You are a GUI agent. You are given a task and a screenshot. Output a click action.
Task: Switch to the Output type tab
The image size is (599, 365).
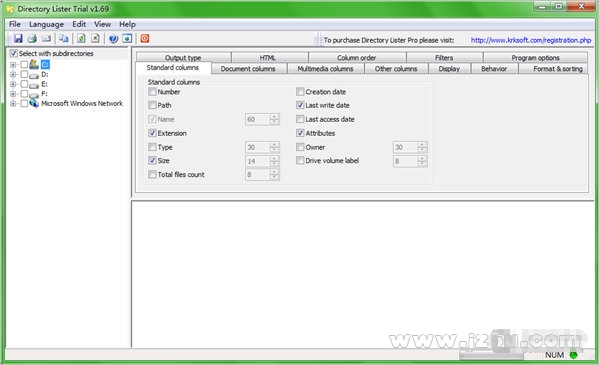coord(183,57)
